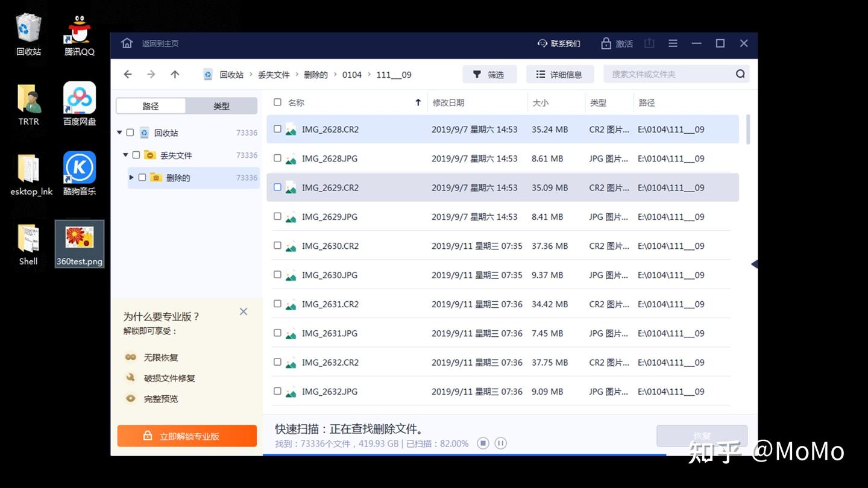Click the image icon of IMG_2628.CR2

click(291, 130)
